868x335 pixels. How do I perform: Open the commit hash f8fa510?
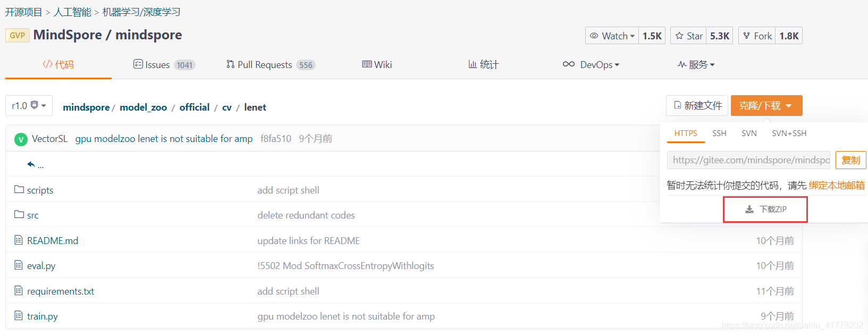coord(276,139)
